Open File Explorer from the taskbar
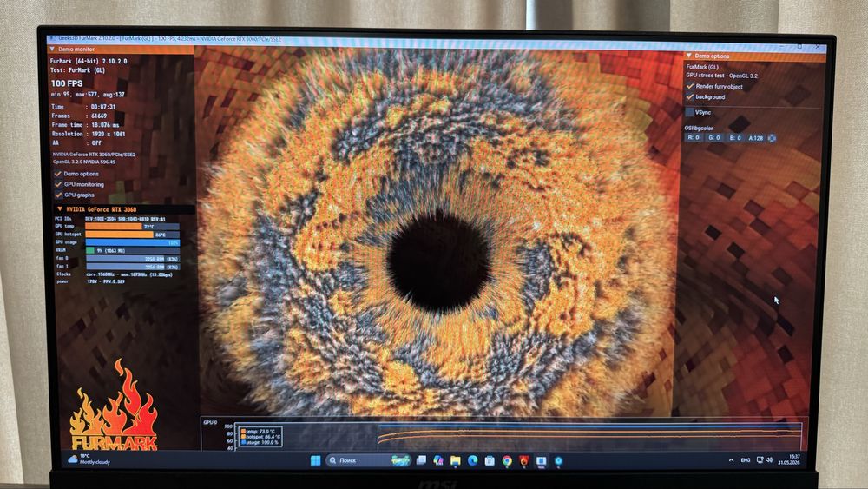This screenshot has width=868, height=489. click(456, 460)
